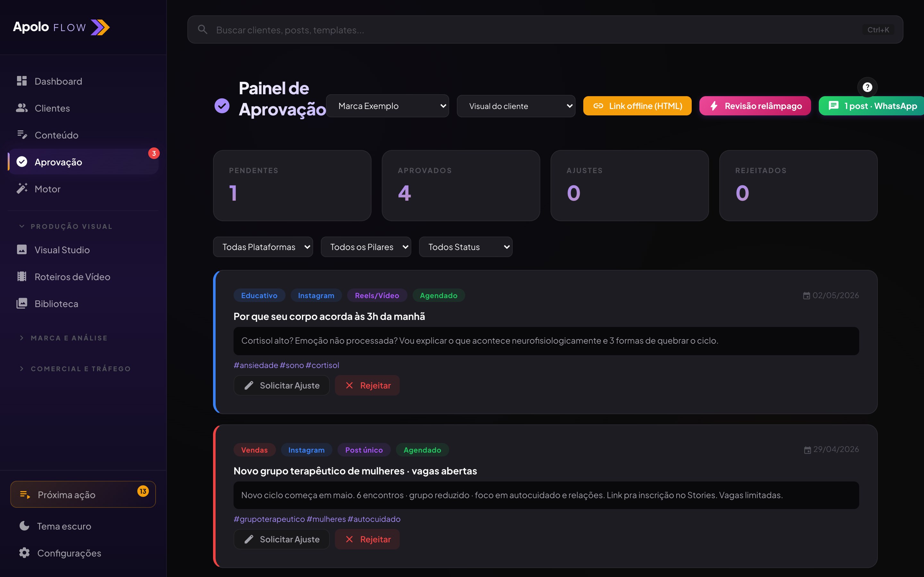This screenshot has height=577, width=924.
Task: Go to Clientes in the sidebar
Action: [52, 108]
